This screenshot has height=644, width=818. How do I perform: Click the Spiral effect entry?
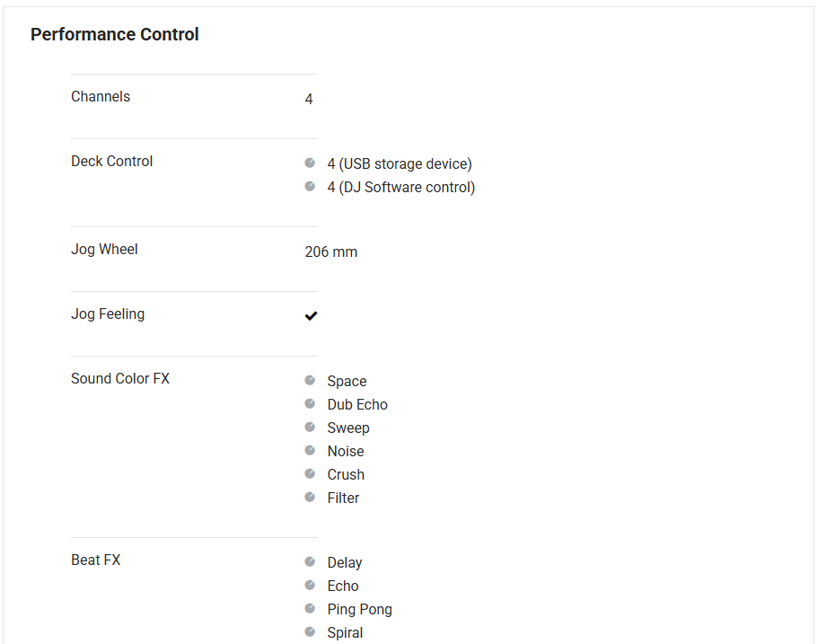pyautogui.click(x=345, y=633)
